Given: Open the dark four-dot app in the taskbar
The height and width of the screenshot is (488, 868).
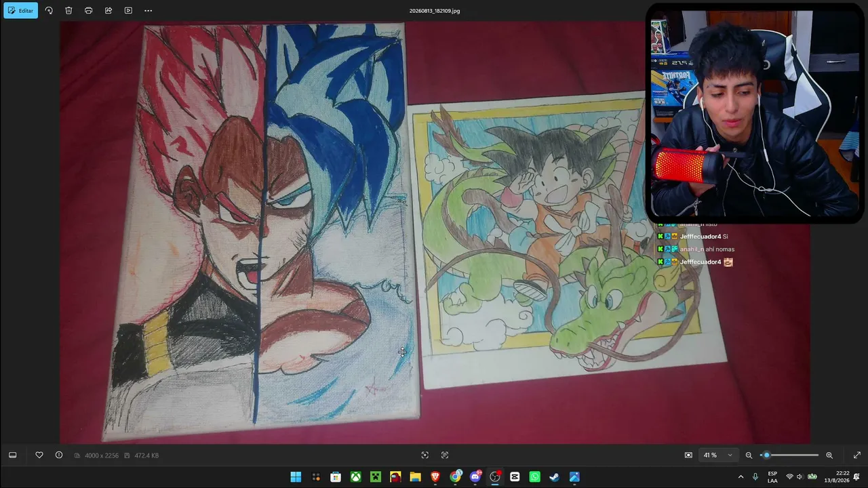Looking at the screenshot, I should [316, 477].
